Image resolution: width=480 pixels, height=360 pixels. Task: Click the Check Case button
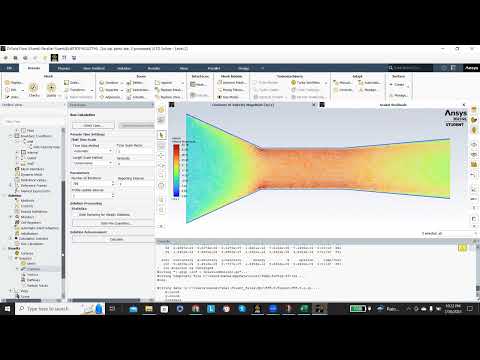93,125
